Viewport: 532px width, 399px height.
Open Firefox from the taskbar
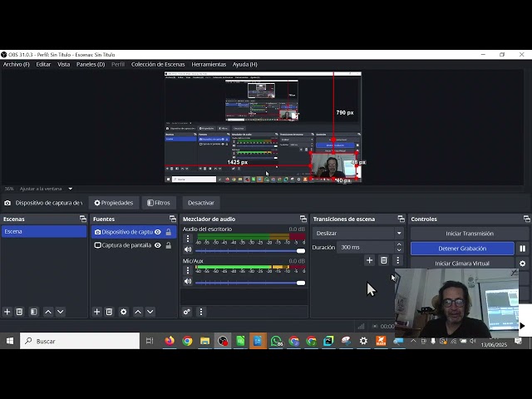pos(170,341)
